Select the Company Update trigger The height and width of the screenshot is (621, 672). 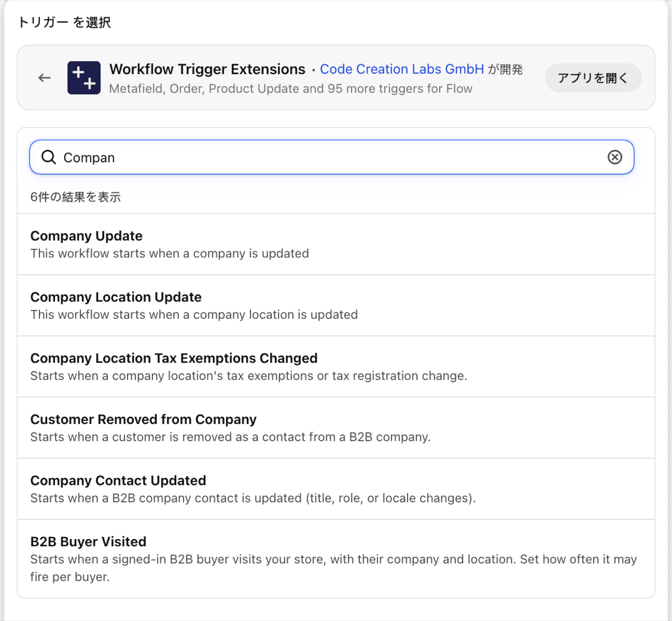[336, 244]
